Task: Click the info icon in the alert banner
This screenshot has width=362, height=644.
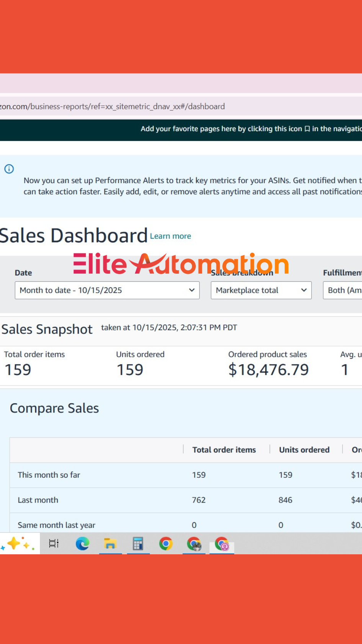Action: click(x=9, y=169)
